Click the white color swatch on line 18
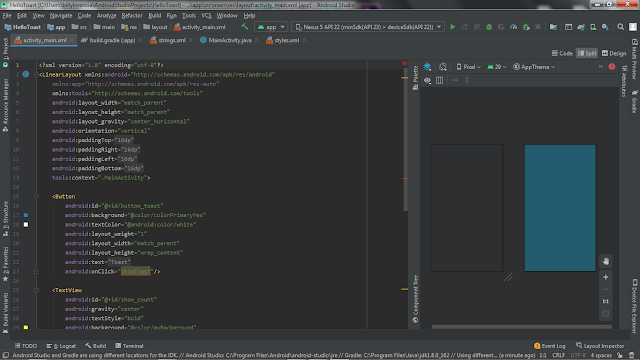 [x=26, y=224]
